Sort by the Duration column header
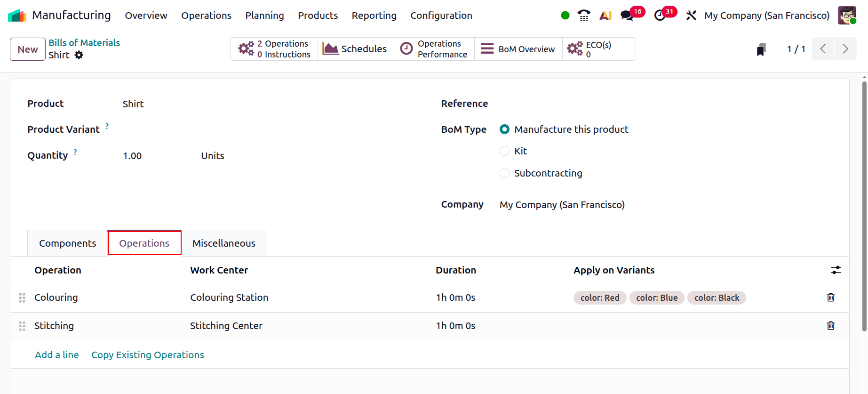Image resolution: width=868 pixels, height=394 pixels. 456,270
